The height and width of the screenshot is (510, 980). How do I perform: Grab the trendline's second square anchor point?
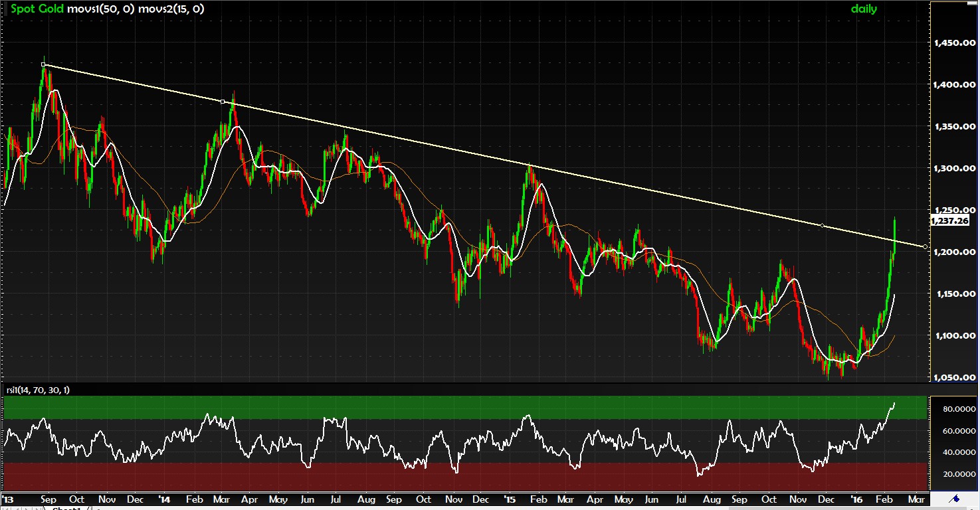[223, 102]
